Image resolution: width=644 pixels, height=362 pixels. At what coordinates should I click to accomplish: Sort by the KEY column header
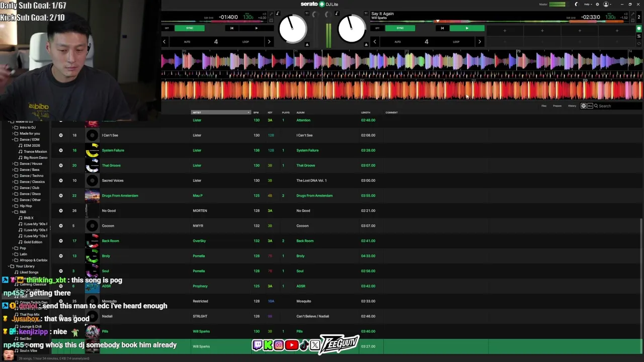(270, 113)
